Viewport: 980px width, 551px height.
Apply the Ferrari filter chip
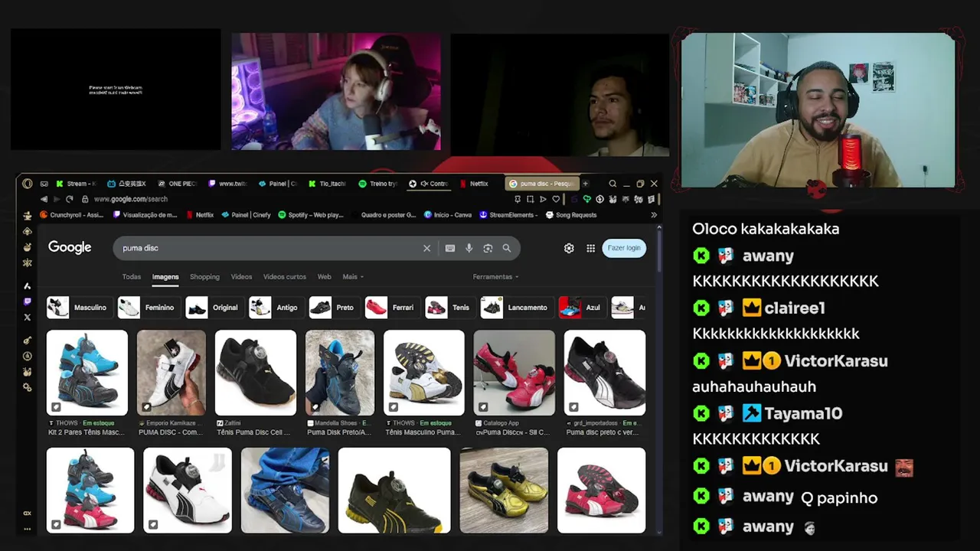coord(392,308)
